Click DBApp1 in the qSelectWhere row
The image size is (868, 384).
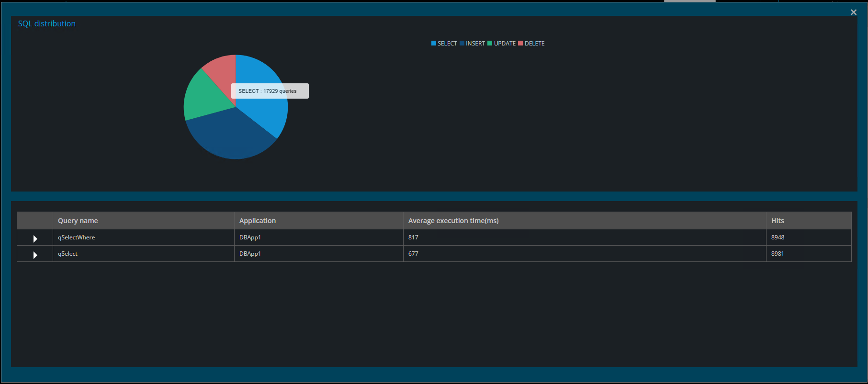(250, 237)
